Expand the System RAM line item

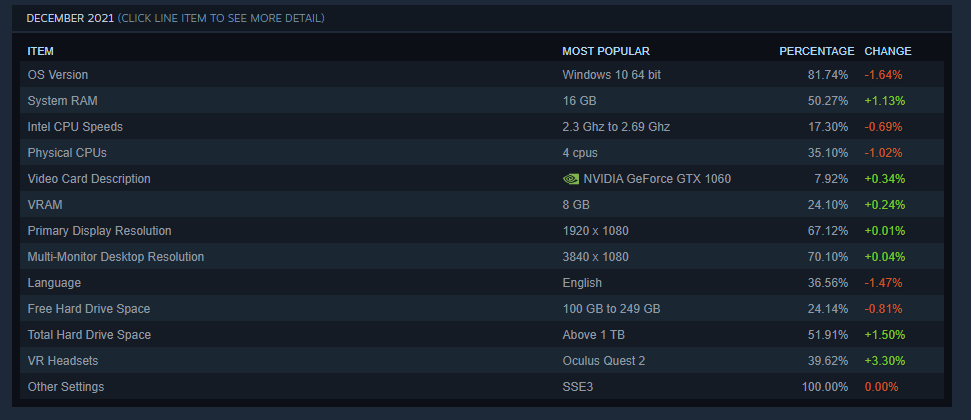[x=62, y=101]
